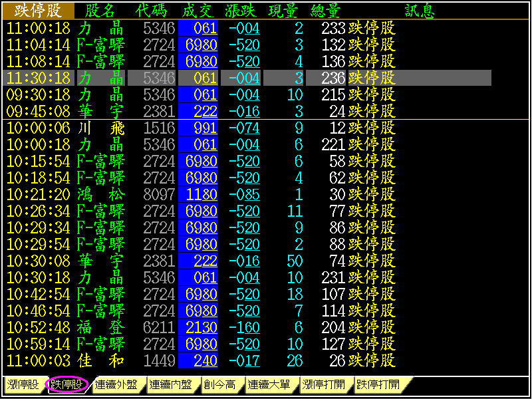Click the 漲跌 column header
The image size is (532, 399).
click(240, 11)
